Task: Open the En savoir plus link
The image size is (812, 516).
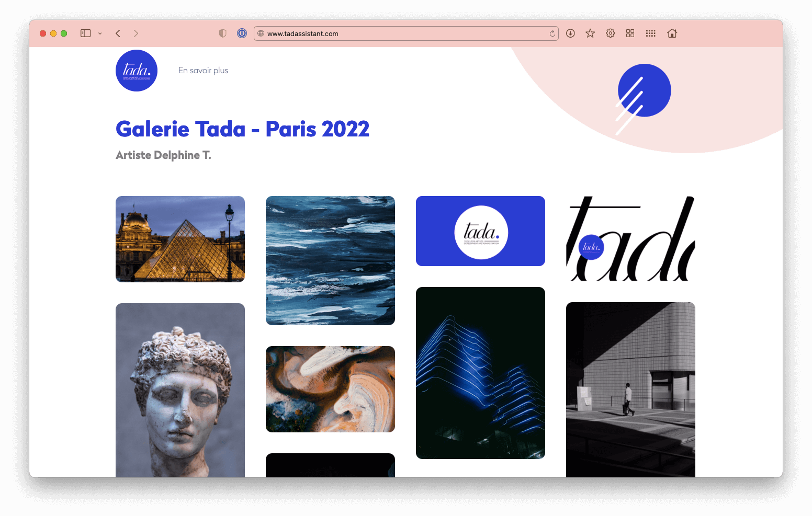Action: 203,71
